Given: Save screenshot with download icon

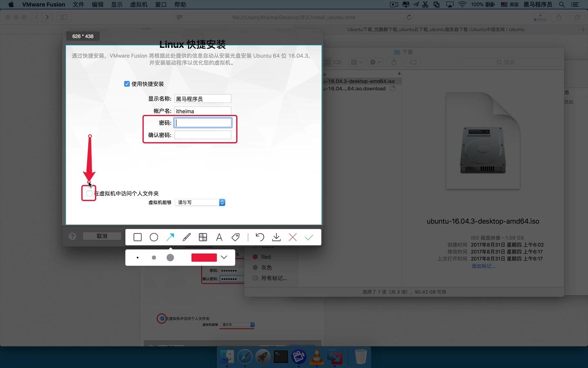Looking at the screenshot, I should (x=276, y=237).
